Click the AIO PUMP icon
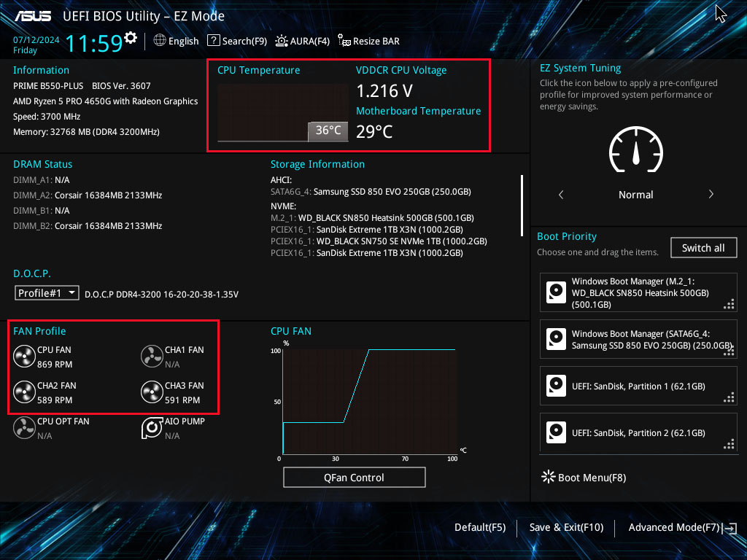 pyautogui.click(x=152, y=428)
